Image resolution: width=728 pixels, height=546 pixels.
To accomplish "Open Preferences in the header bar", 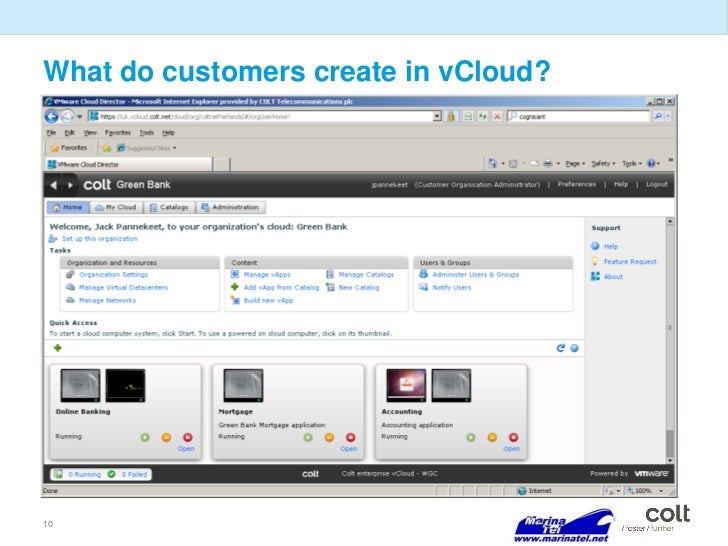I will coord(577,184).
